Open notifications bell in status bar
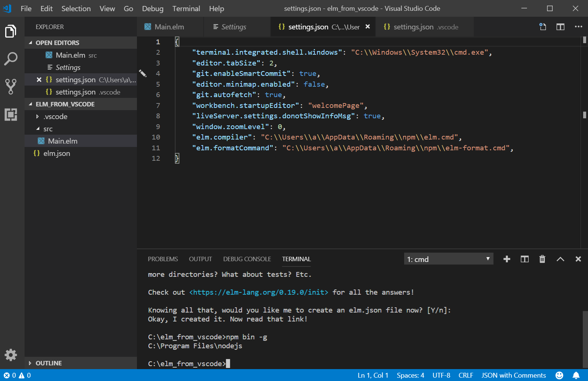The width and height of the screenshot is (588, 381). coord(576,375)
